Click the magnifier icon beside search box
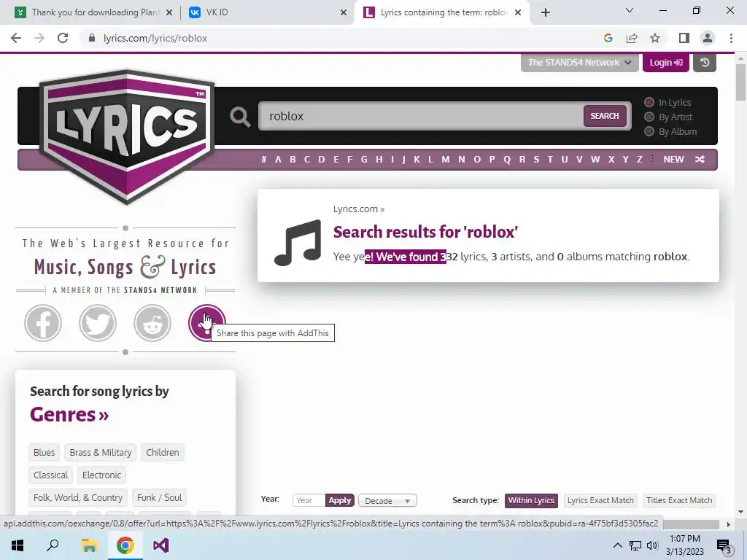 coord(239,117)
